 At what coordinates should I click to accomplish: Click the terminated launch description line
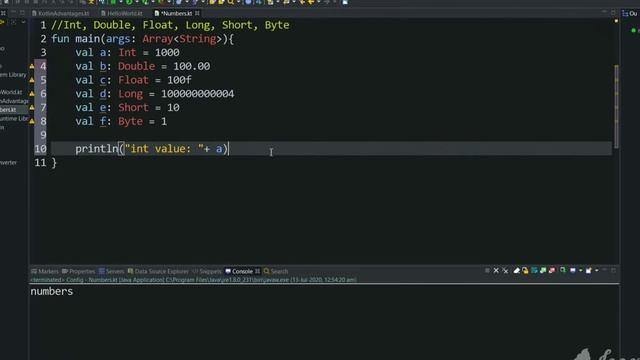click(193, 280)
